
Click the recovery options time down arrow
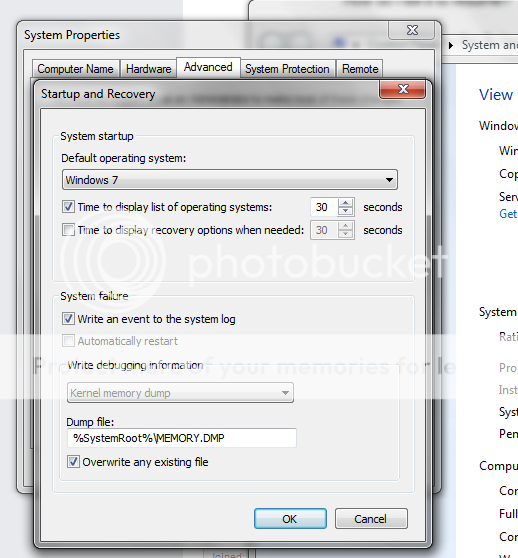click(x=345, y=235)
